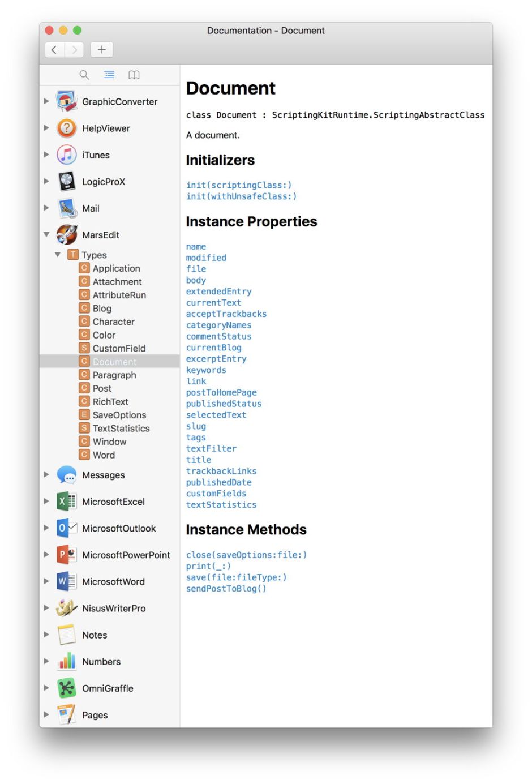Open search with the magnifying glass icon

[84, 74]
